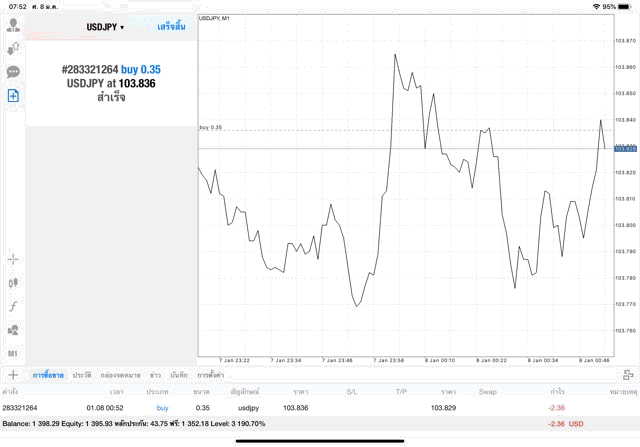Screen dimensions: 640x447
Task: Open the M1 timeframe selector
Action: (x=14, y=354)
